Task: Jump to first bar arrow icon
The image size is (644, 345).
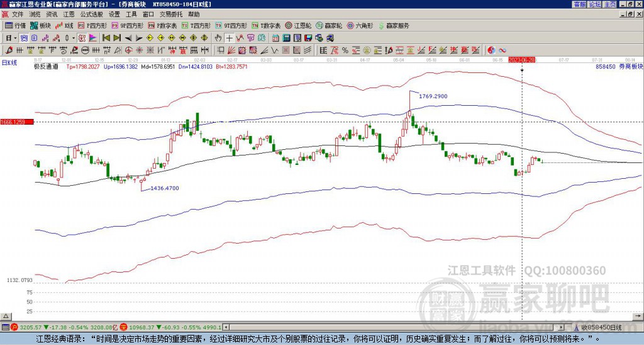Action: pos(106,38)
